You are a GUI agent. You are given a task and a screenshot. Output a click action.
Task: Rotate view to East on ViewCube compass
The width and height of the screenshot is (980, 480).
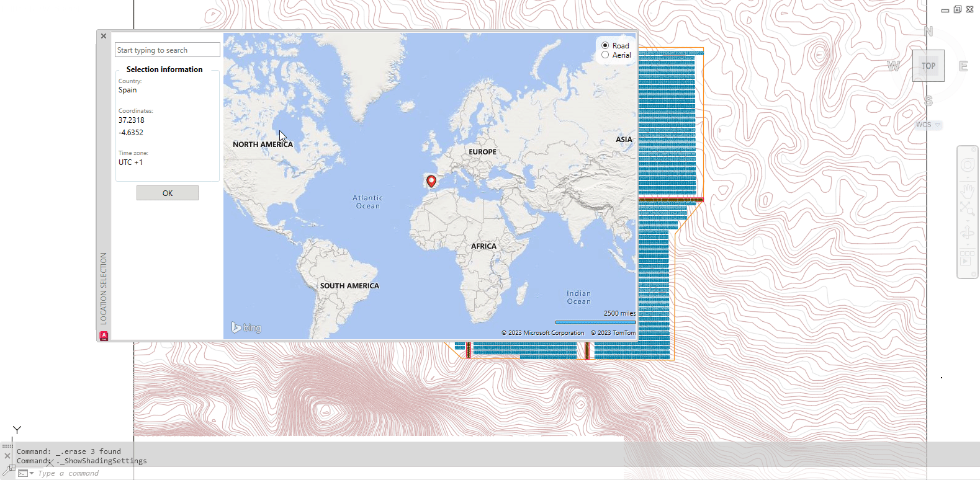[963, 66]
